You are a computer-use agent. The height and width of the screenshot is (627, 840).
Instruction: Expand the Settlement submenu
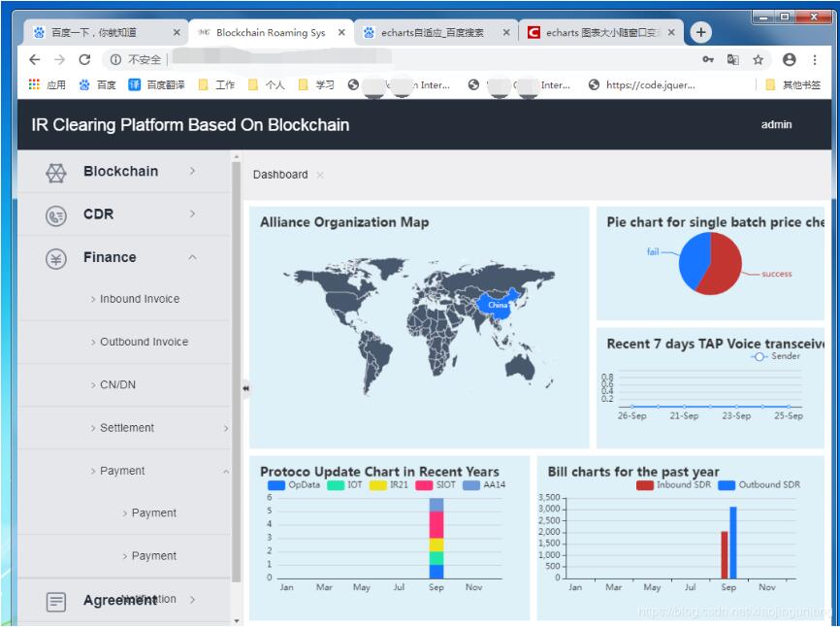[226, 428]
